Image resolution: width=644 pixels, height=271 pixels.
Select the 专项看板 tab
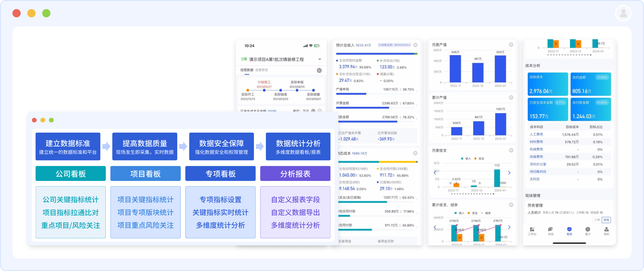tap(220, 174)
